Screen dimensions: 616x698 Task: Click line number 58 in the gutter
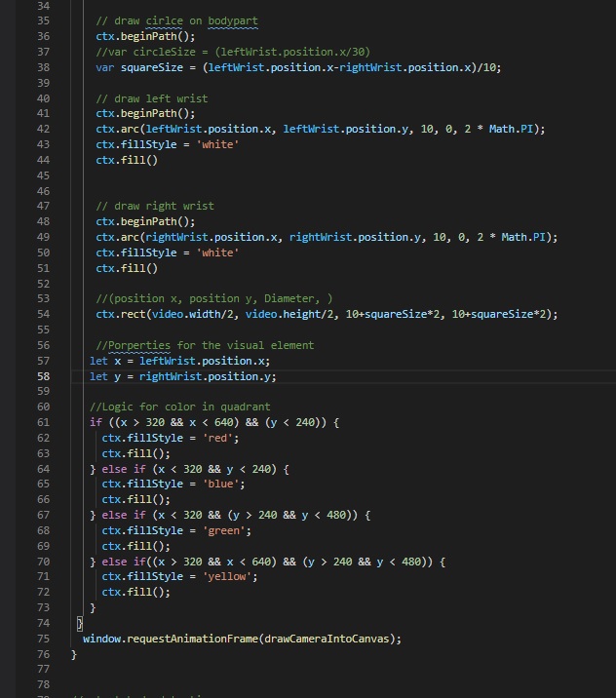pos(42,376)
